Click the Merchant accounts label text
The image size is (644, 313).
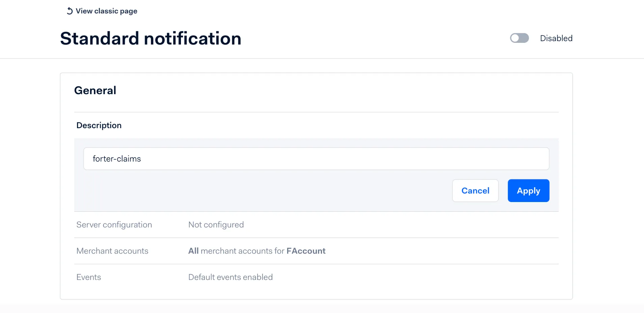pyautogui.click(x=112, y=251)
